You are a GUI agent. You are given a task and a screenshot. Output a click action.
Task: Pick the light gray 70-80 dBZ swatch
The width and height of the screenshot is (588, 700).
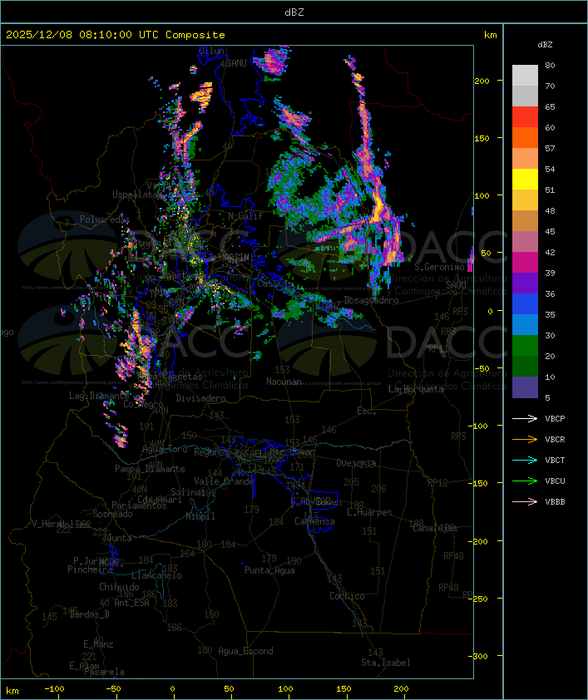525,76
